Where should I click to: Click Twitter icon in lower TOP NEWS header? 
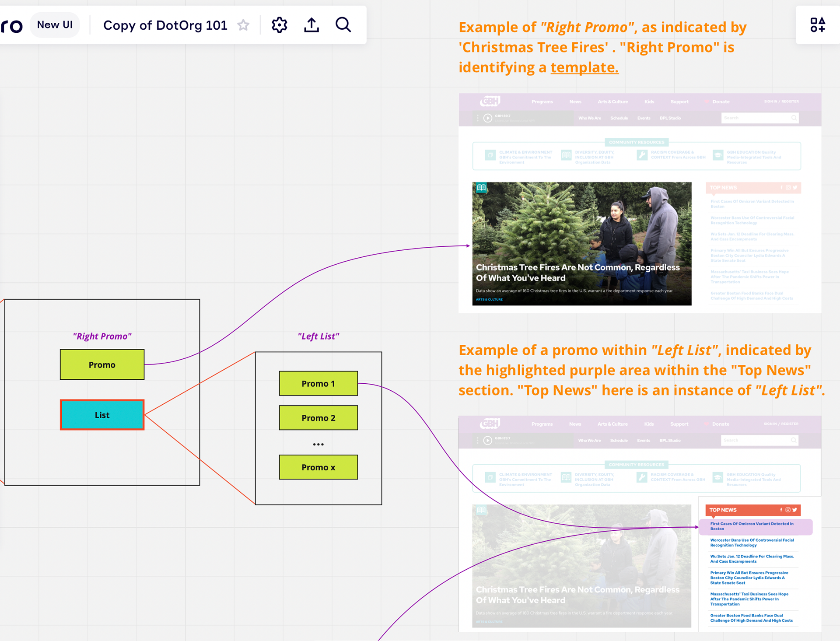tap(795, 510)
